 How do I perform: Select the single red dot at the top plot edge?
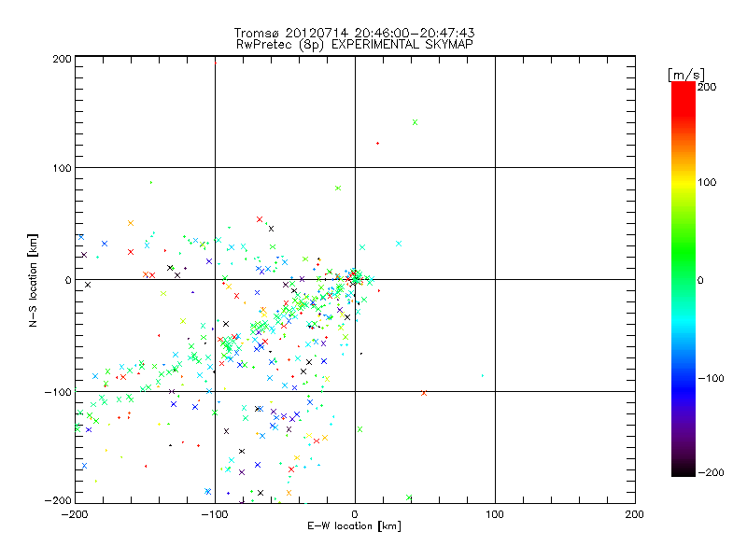(216, 63)
